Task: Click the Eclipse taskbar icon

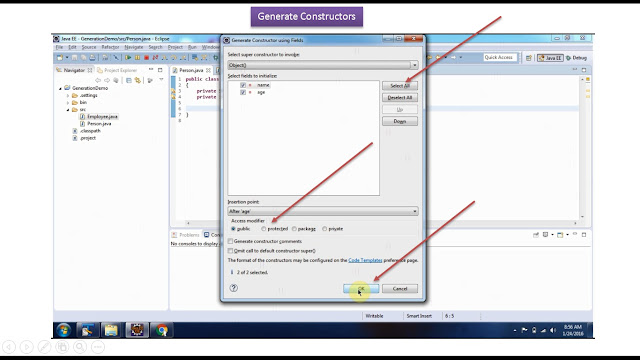Action: pos(137,330)
